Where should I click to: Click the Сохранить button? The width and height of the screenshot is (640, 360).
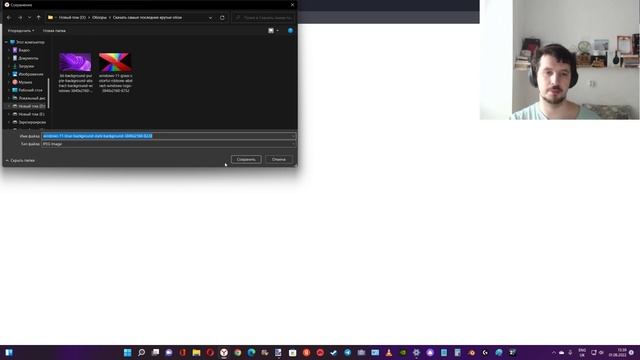tap(246, 160)
